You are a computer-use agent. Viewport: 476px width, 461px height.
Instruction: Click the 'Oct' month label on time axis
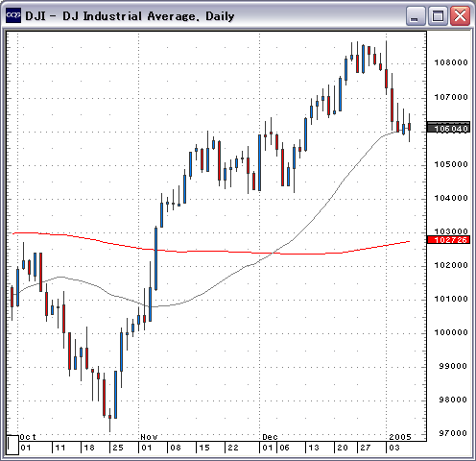pos(28,437)
